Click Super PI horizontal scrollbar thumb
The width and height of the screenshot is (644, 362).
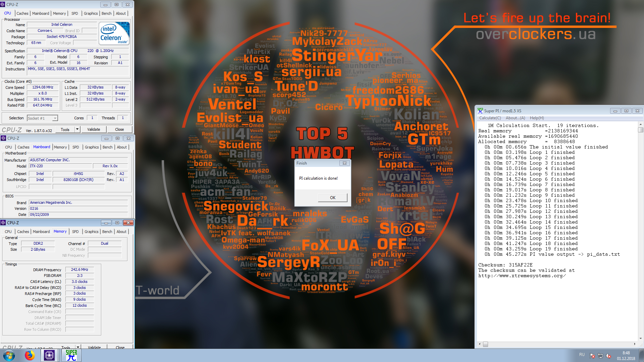click(485, 344)
